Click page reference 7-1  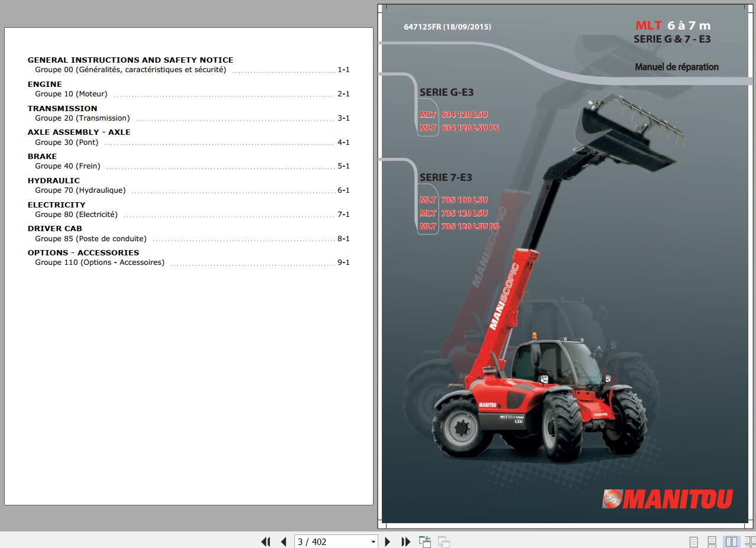(343, 215)
